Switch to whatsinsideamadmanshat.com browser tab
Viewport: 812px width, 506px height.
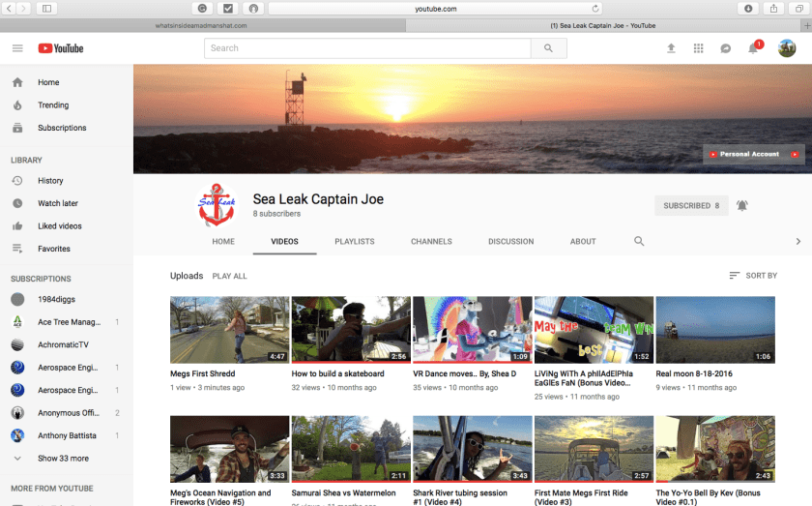pyautogui.click(x=202, y=25)
